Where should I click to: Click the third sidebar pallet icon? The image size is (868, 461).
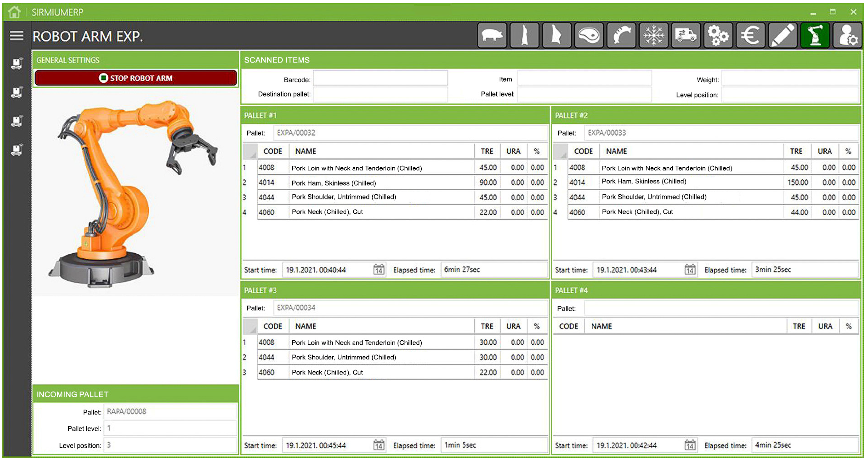[x=16, y=121]
